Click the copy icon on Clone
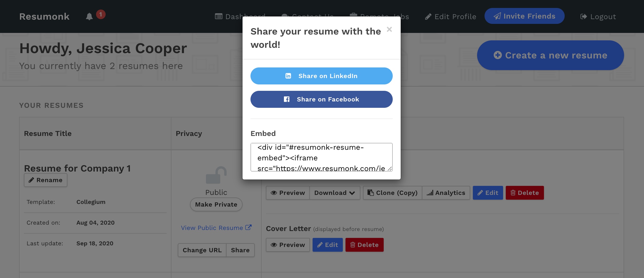The width and height of the screenshot is (644, 278). coord(371,193)
